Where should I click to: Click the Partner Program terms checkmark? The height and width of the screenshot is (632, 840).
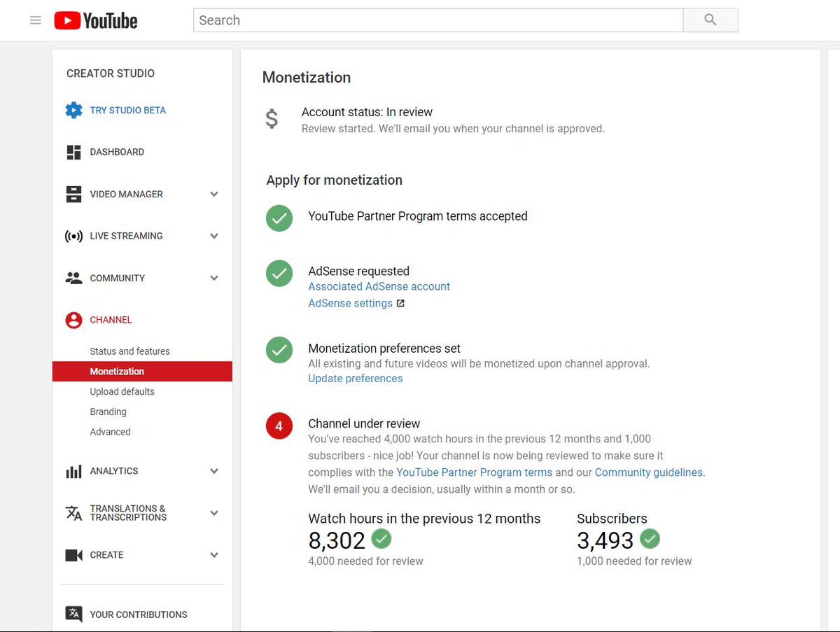pyautogui.click(x=279, y=218)
